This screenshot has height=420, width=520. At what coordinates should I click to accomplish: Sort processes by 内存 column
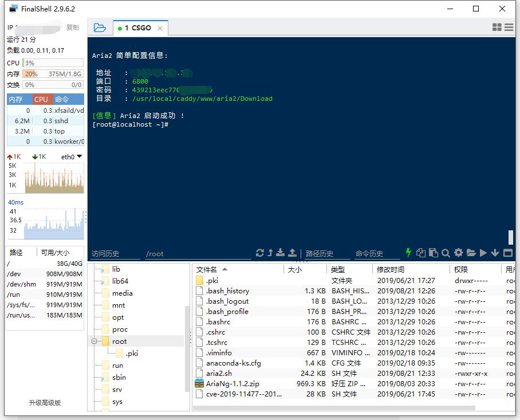click(x=19, y=99)
